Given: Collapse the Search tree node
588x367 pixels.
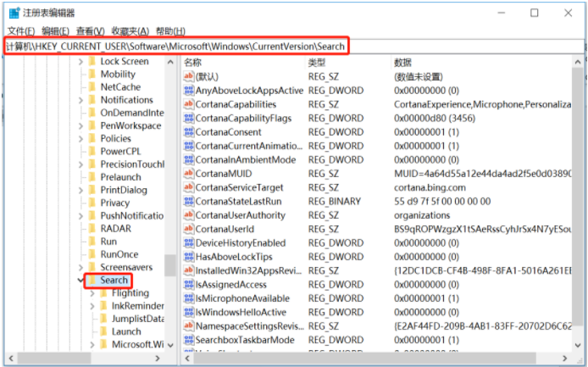Looking at the screenshot, I should (80, 281).
